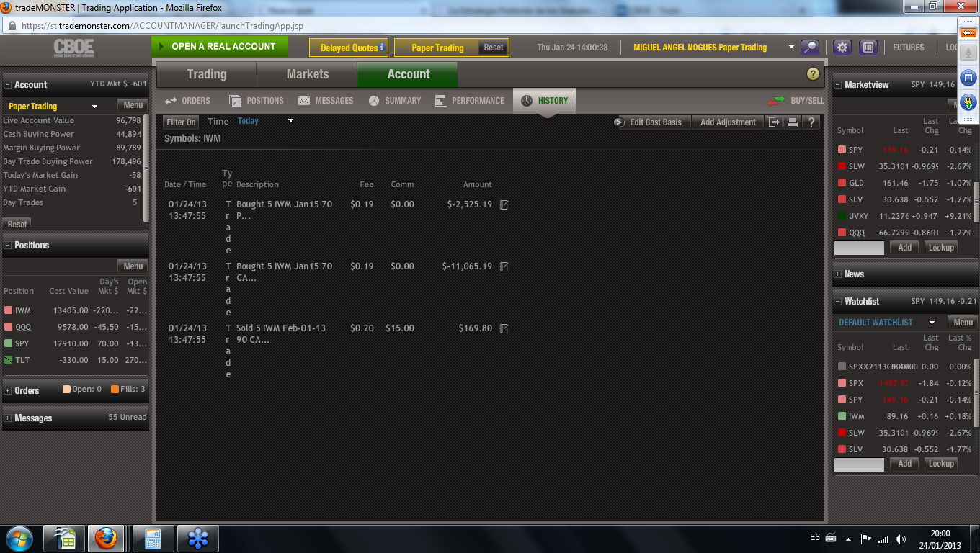980x553 pixels.
Task: Open details icon for $-11,065.19 trade
Action: (504, 266)
